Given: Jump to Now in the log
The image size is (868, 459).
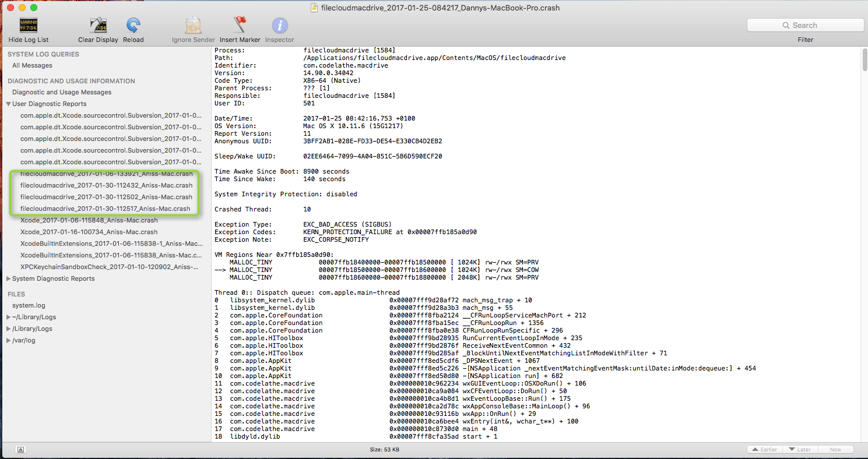Looking at the screenshot, I should pyautogui.click(x=835, y=449).
